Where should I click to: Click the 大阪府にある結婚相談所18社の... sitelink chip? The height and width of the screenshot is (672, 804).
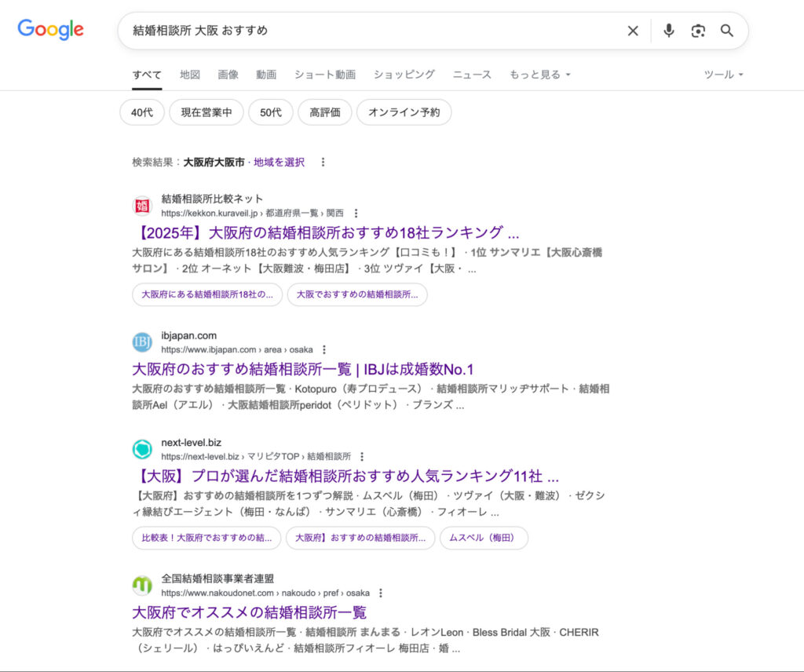(x=207, y=294)
